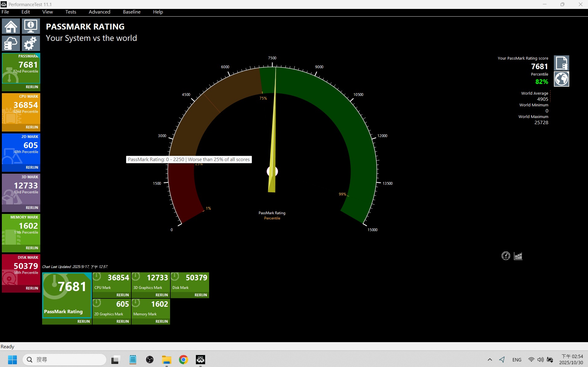This screenshot has width=588, height=367.
Task: Select the 3D Graphics Mark 12733 tile
Action: click(x=151, y=282)
